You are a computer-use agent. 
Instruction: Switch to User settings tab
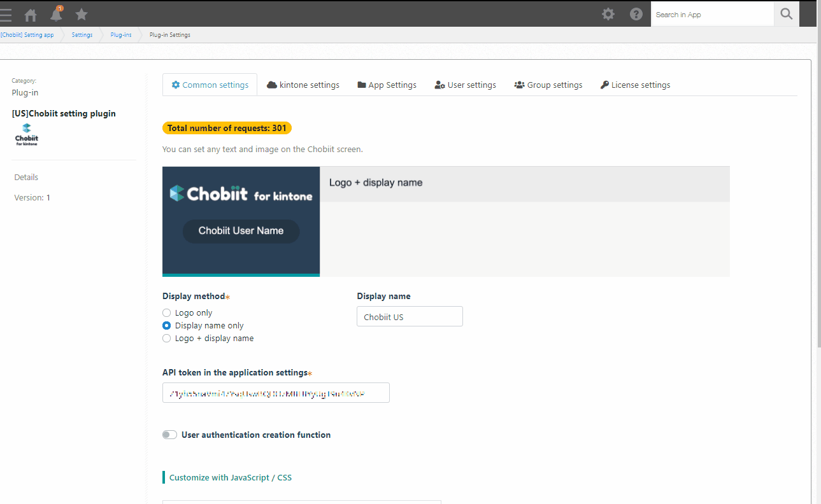[466, 85]
